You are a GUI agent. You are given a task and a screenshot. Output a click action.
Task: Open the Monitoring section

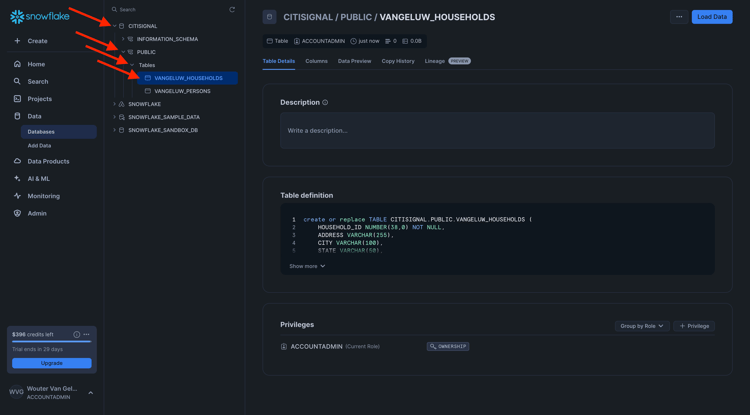coord(43,196)
